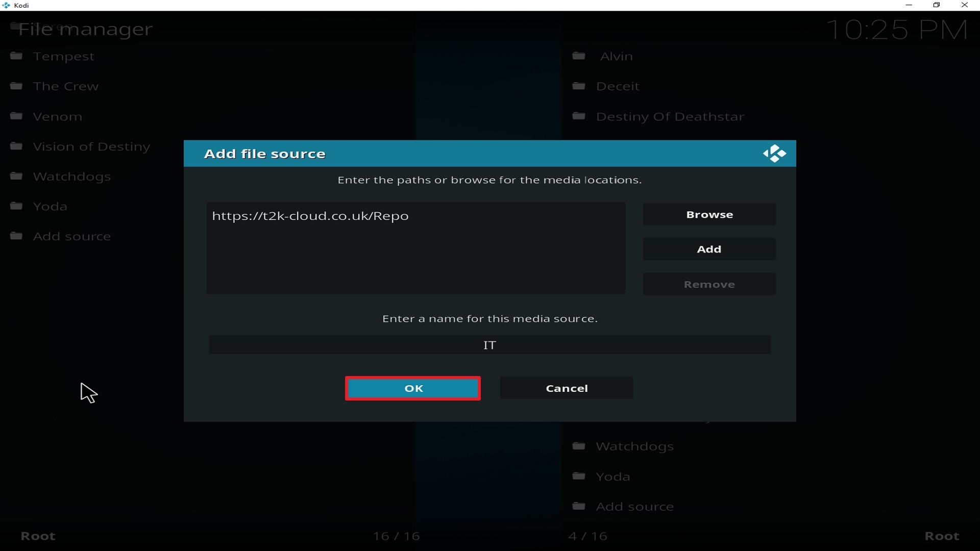
Task: Select Add source in right pane
Action: coord(635,507)
